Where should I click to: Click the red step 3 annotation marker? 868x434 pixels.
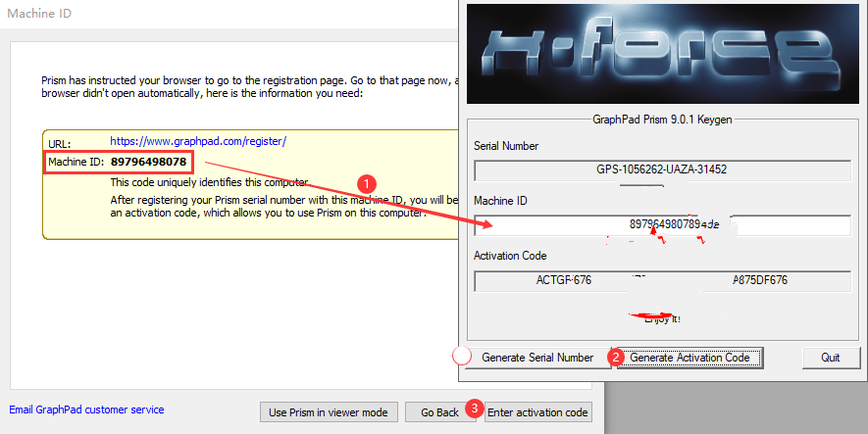[x=474, y=408]
